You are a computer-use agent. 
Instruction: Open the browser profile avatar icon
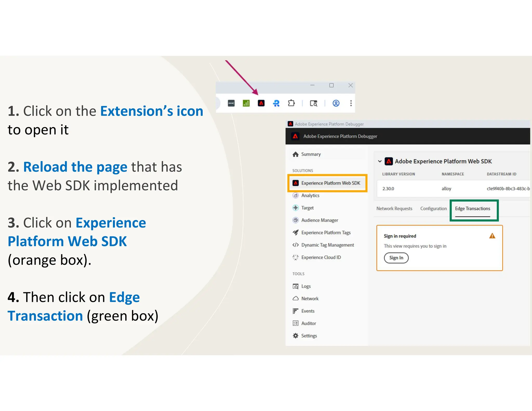pyautogui.click(x=336, y=103)
